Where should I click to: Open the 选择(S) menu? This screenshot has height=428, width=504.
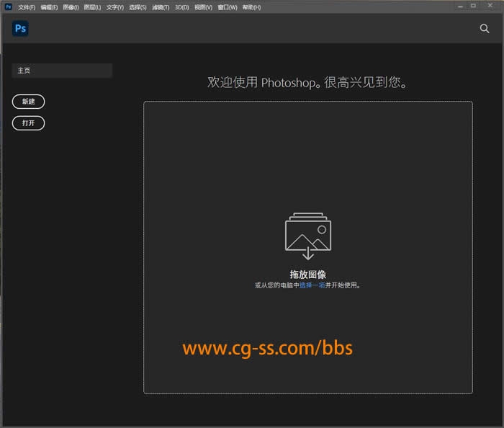(138, 7)
